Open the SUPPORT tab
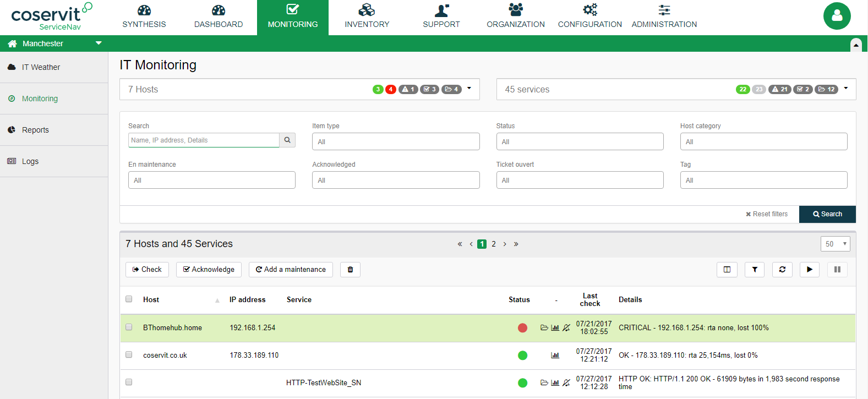This screenshot has height=399, width=868. (x=441, y=18)
